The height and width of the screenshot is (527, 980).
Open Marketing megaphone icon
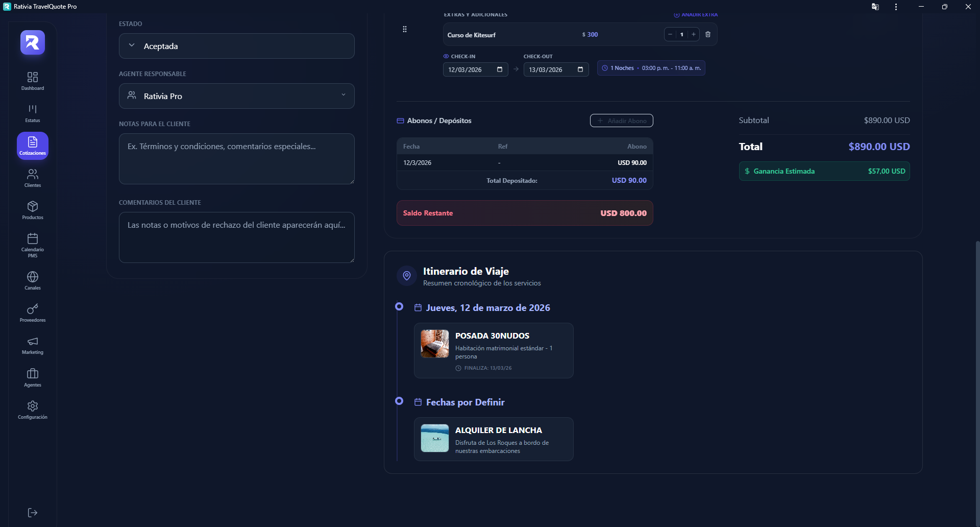click(33, 345)
